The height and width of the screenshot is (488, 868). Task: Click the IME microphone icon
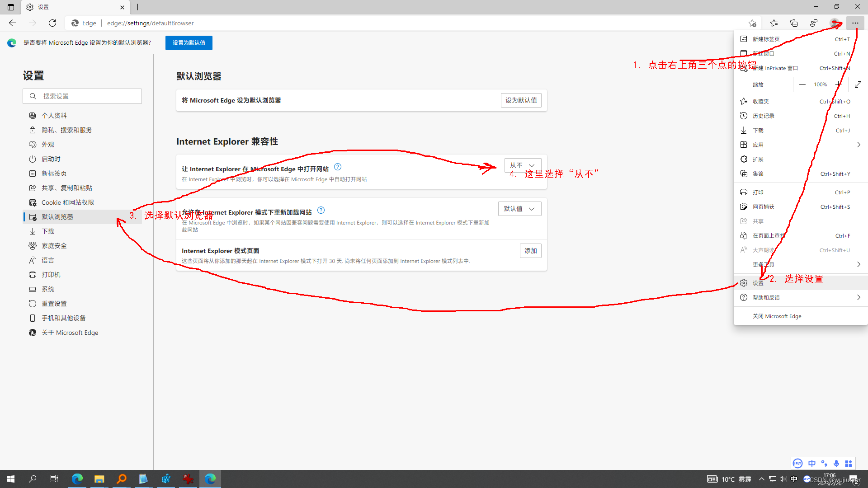(x=836, y=464)
